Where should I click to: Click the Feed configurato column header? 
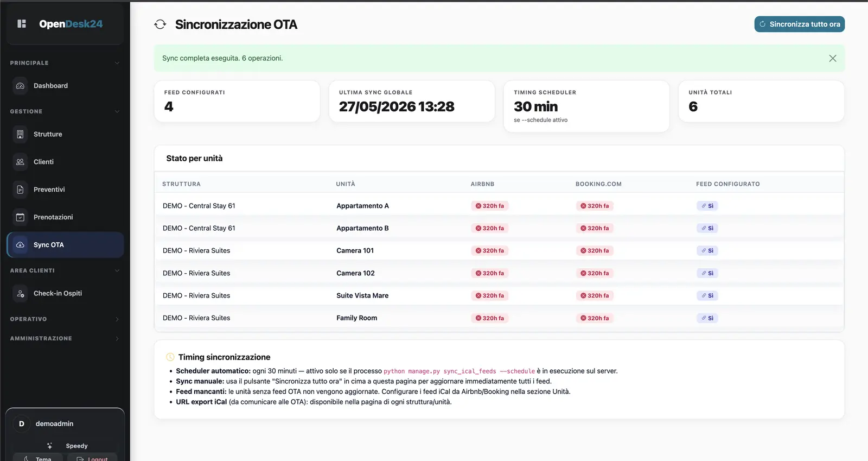coord(727,184)
